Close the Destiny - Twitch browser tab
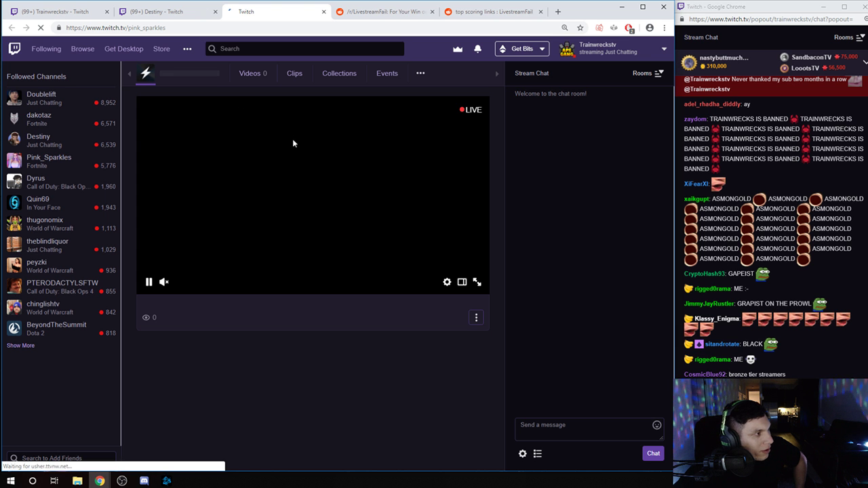This screenshot has height=488, width=868. (x=215, y=12)
